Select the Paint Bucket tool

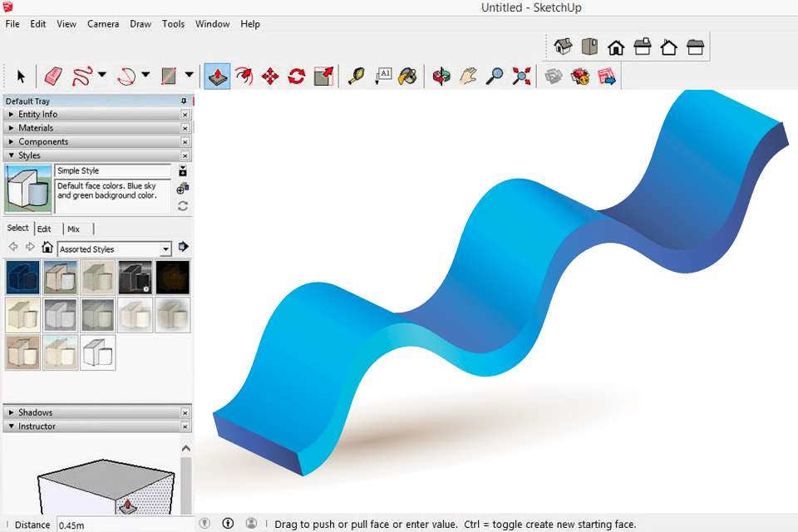pos(408,76)
